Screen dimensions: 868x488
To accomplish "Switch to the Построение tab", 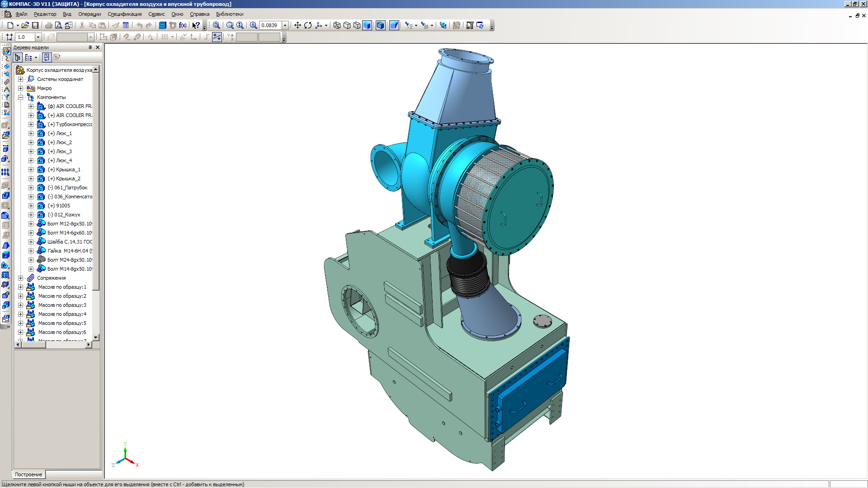I will pyautogui.click(x=28, y=474).
